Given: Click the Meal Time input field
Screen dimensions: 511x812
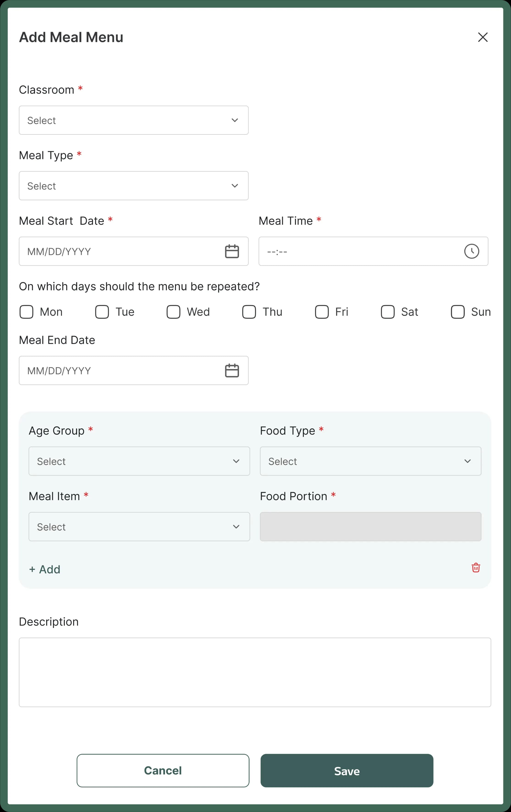Looking at the screenshot, I should (354, 251).
